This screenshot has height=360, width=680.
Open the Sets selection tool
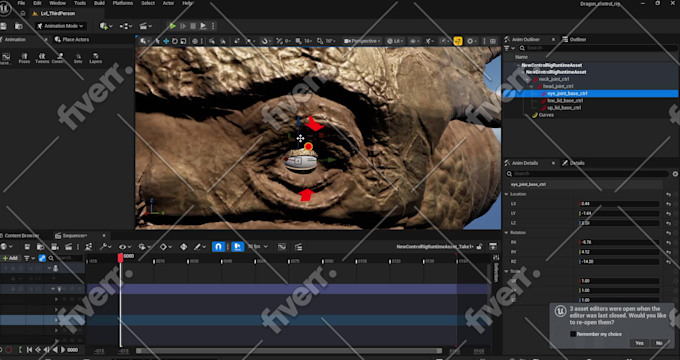[78, 58]
